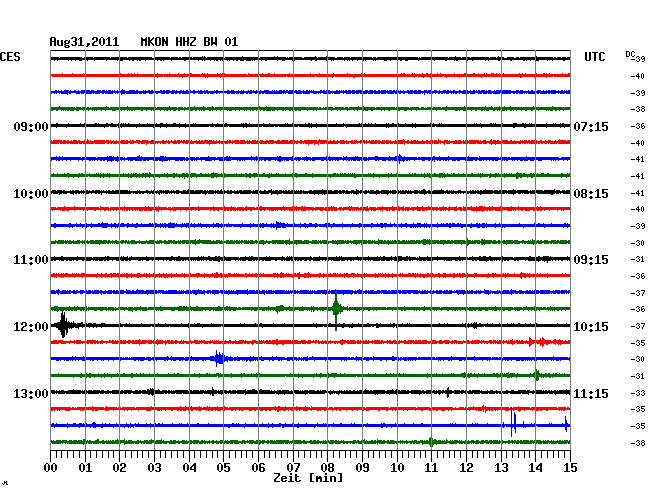Click the 15 minute axis tick label
The image size is (650, 494).
click(570, 467)
